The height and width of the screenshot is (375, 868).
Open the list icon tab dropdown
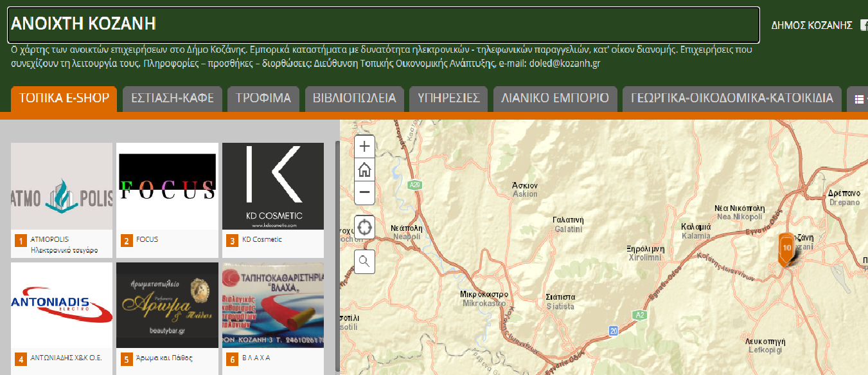(859, 99)
